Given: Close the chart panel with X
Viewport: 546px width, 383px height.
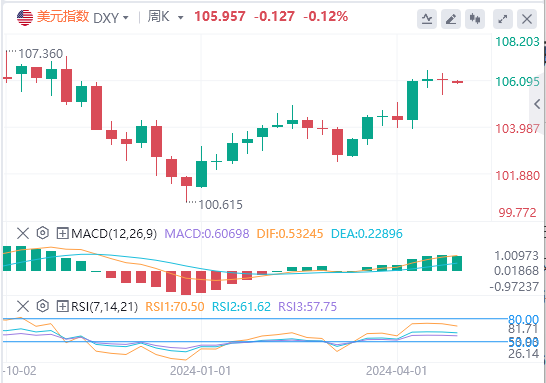Looking at the screenshot, I should (527, 19).
